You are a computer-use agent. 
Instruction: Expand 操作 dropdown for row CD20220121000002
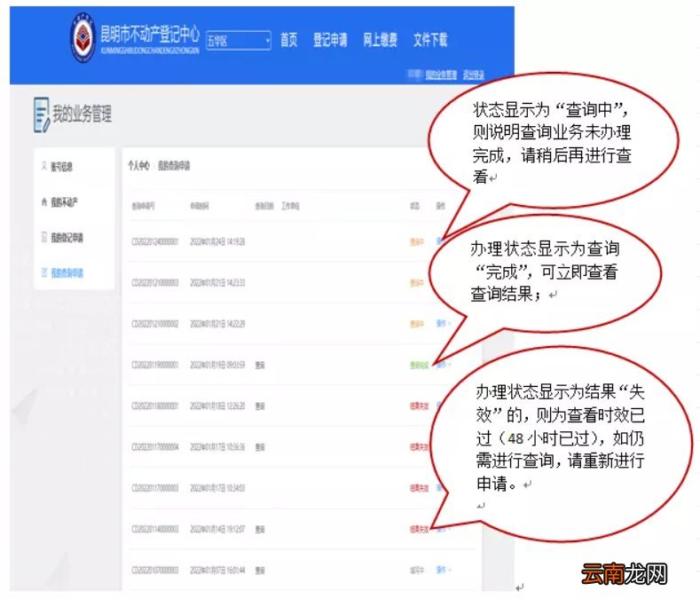pyautogui.click(x=444, y=323)
